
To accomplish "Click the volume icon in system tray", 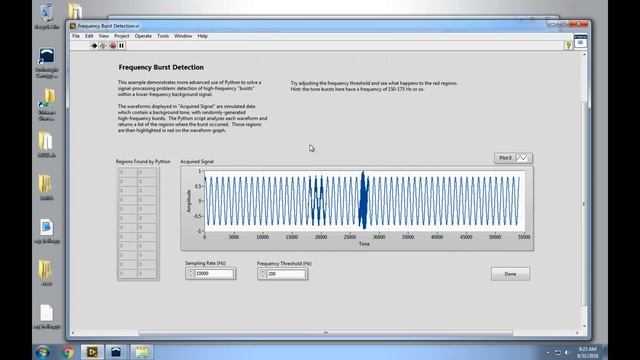I will click(567, 352).
